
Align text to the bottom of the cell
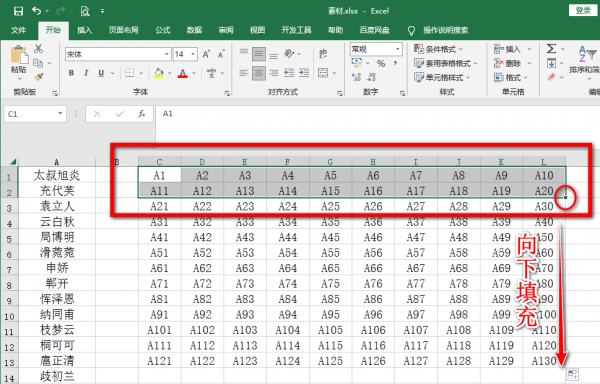coord(274,56)
